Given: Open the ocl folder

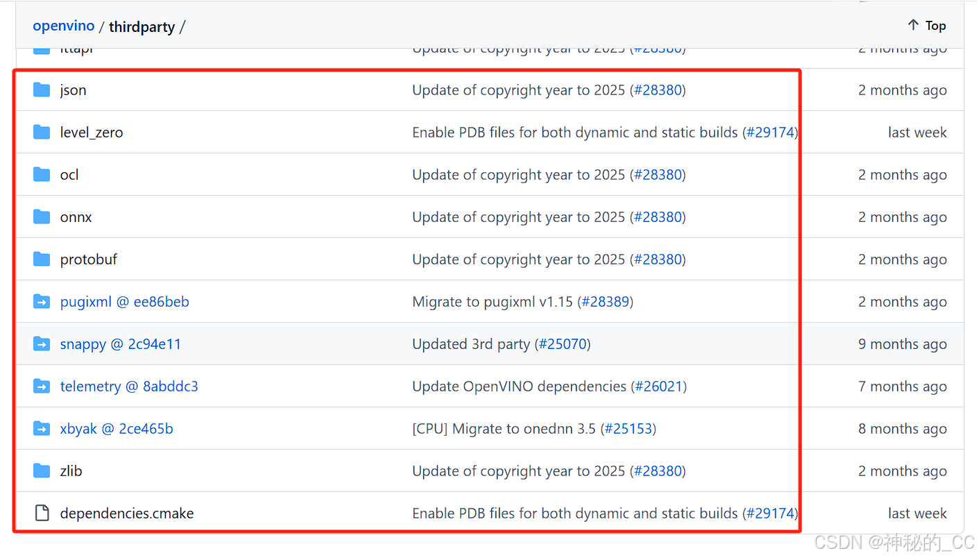Looking at the screenshot, I should (69, 175).
